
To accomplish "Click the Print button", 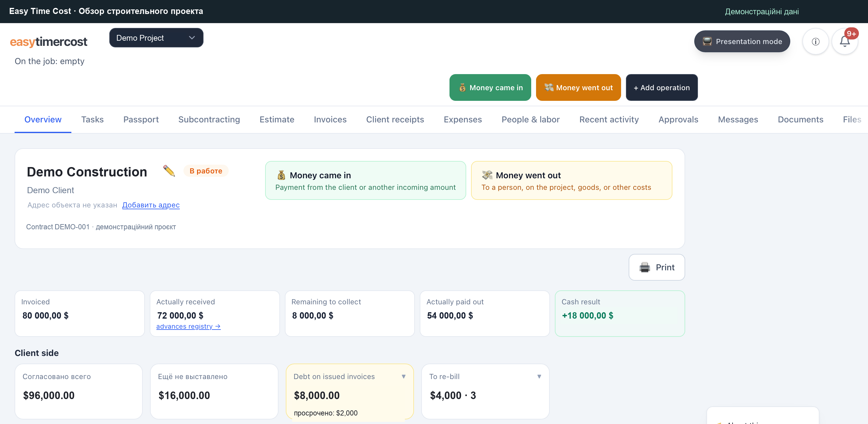I will coord(656,267).
